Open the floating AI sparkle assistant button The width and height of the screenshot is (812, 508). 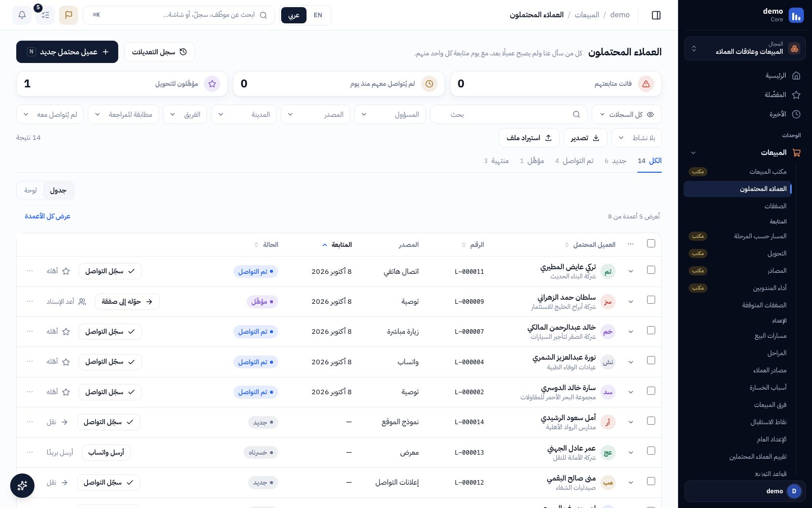(x=22, y=486)
